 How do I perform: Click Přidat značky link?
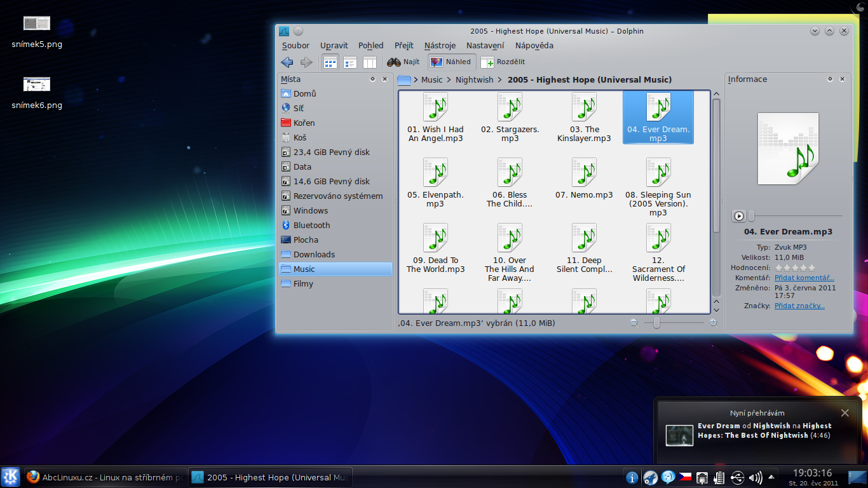[799, 306]
